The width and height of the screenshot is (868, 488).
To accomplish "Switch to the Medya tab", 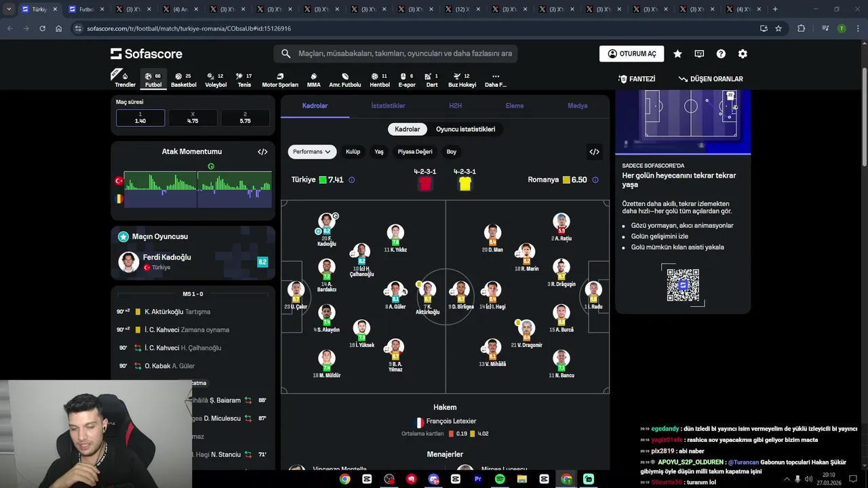I will click(x=578, y=106).
